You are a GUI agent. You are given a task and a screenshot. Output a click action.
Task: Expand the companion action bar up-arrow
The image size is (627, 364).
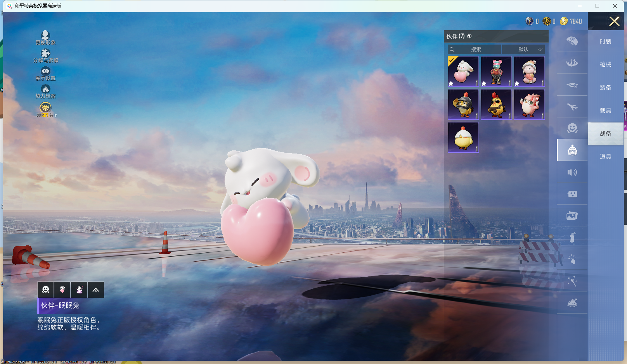pyautogui.click(x=96, y=290)
